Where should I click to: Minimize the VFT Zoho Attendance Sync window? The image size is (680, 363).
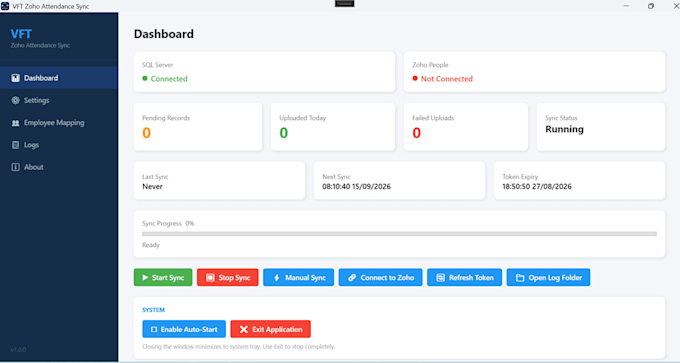(x=627, y=6)
